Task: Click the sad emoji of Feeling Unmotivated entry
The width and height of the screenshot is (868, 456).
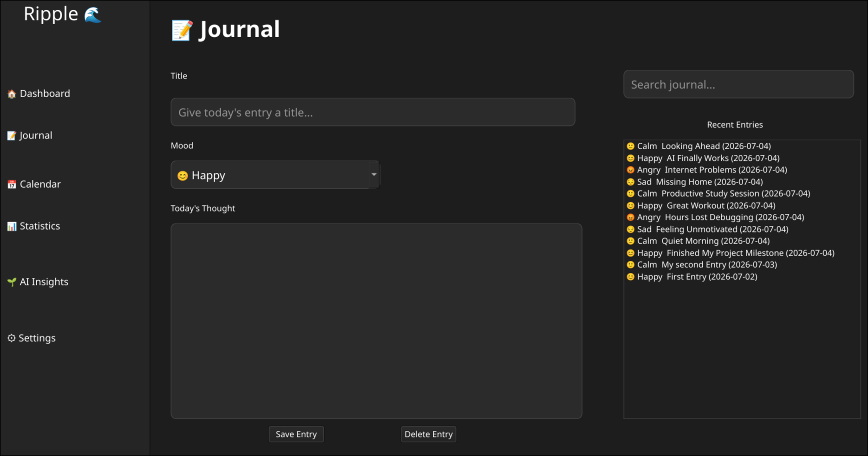Action: click(x=630, y=230)
